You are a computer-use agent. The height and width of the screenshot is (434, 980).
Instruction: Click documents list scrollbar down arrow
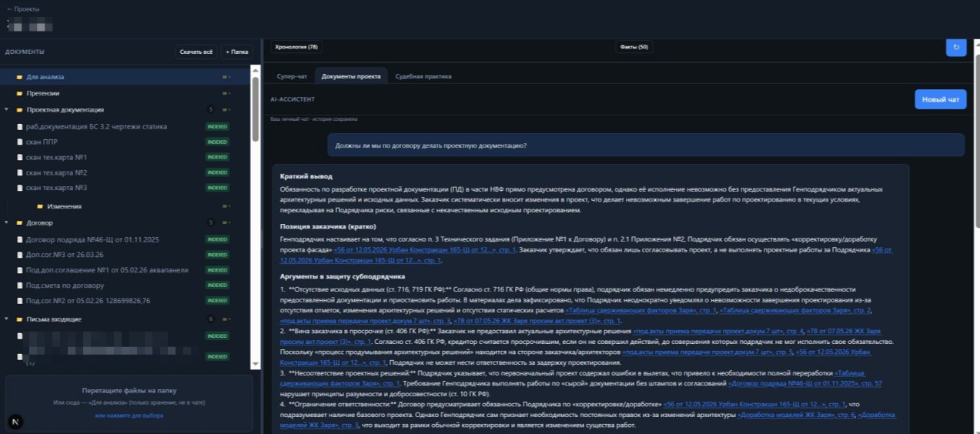(256, 366)
